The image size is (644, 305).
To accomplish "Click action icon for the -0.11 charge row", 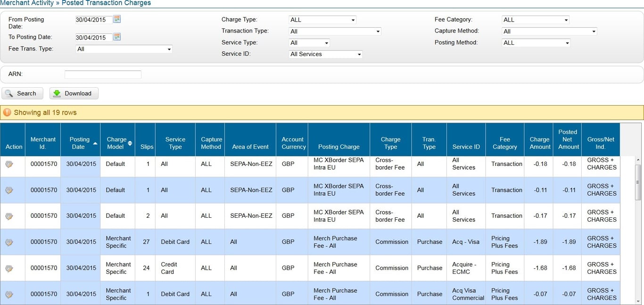I will 9,190.
